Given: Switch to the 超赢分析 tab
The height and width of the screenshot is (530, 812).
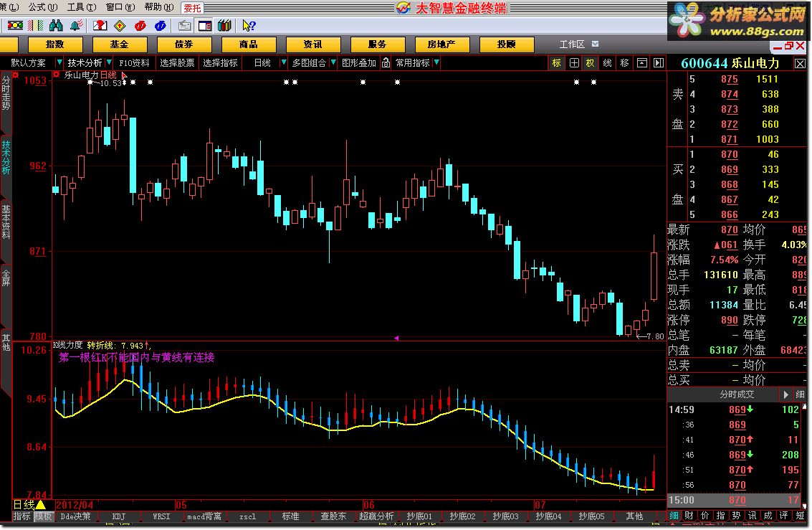Looking at the screenshot, I should pyautogui.click(x=376, y=516).
